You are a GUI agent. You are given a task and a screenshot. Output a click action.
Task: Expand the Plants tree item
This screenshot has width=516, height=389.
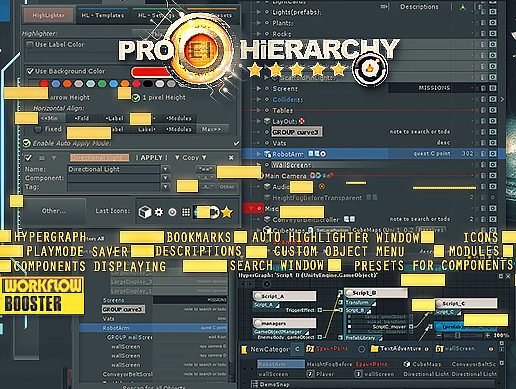click(x=258, y=23)
